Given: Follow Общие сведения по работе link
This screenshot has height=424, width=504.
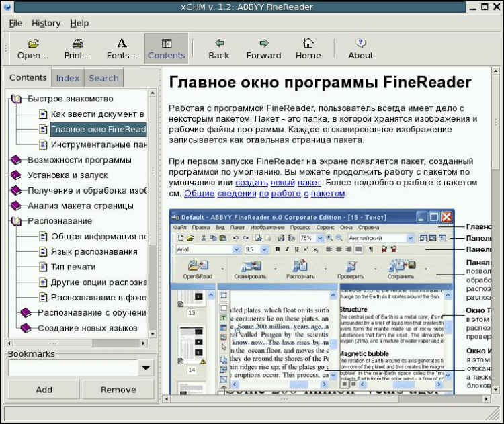Looking at the screenshot, I should [x=265, y=194].
